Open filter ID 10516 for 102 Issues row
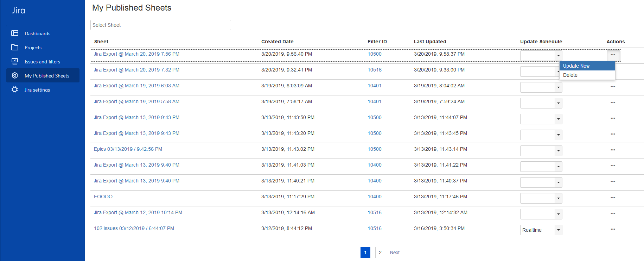 (374, 228)
